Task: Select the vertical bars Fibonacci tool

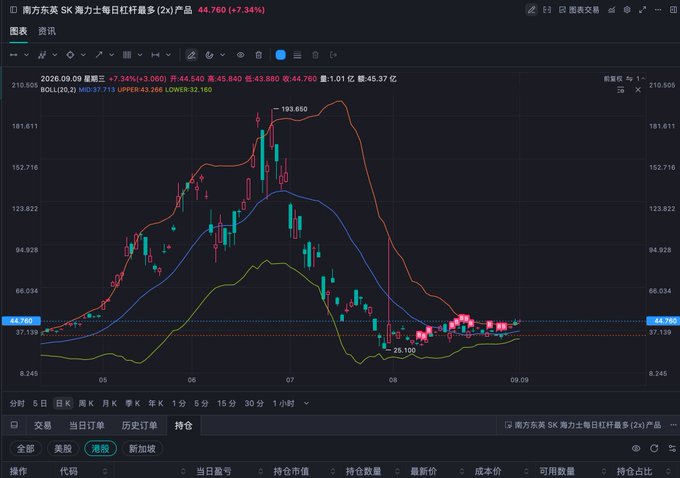Action: point(127,55)
